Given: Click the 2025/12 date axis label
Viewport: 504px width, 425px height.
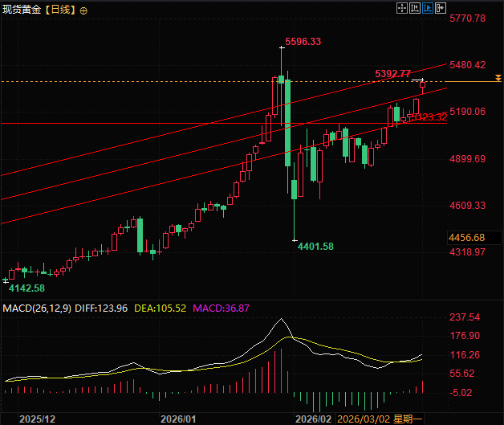Looking at the screenshot, I should point(37,419).
